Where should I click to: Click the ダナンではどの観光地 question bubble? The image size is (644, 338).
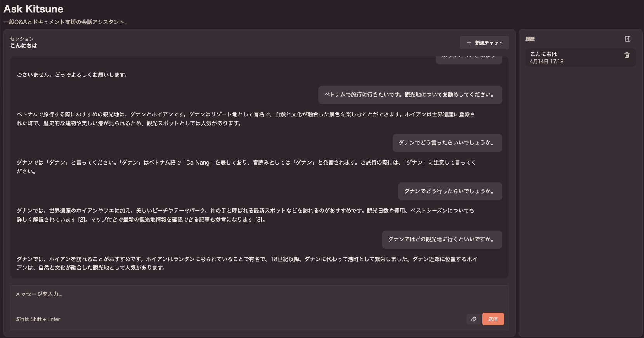click(x=441, y=239)
